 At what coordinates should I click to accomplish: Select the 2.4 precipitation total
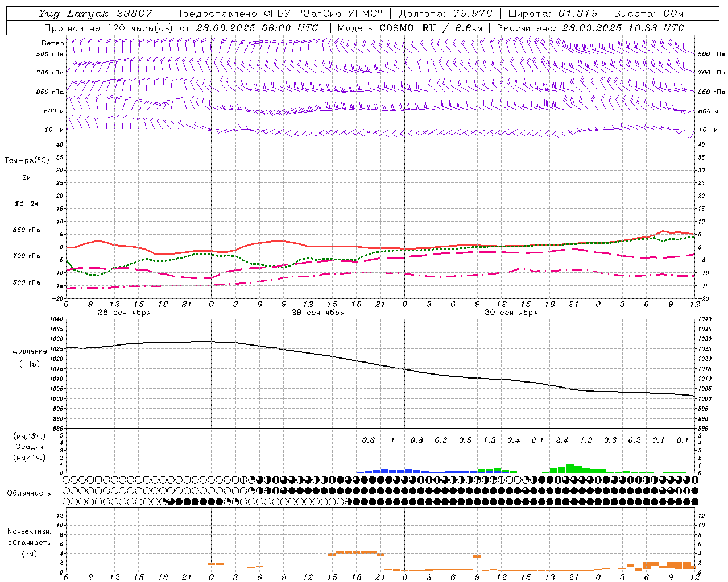click(x=562, y=440)
